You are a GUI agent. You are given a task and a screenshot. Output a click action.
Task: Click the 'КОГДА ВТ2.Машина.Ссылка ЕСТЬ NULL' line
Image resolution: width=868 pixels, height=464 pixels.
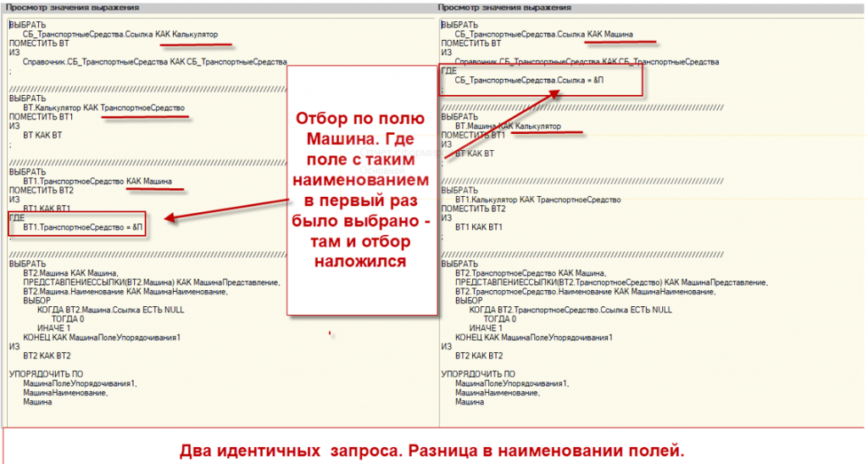click(111, 310)
